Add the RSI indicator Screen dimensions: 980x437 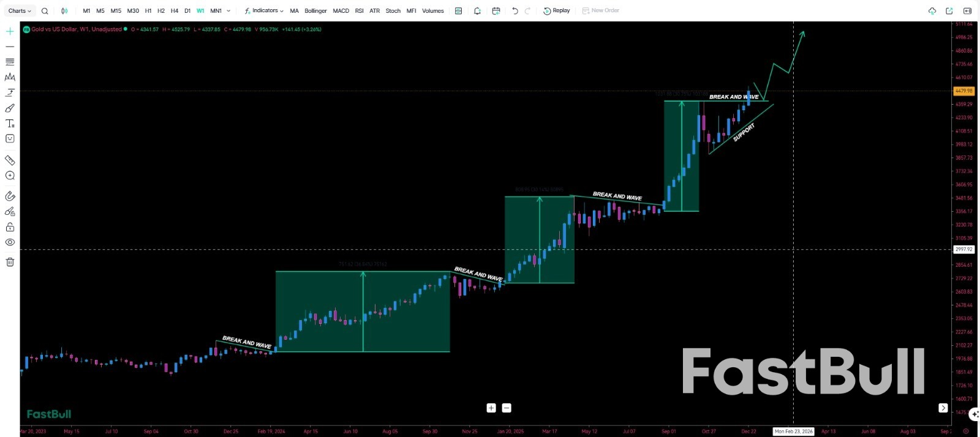359,10
